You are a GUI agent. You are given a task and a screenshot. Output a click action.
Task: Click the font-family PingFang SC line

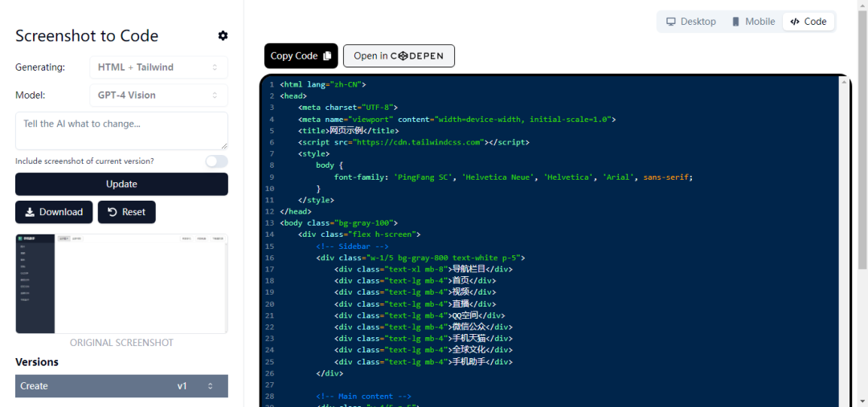[513, 177]
